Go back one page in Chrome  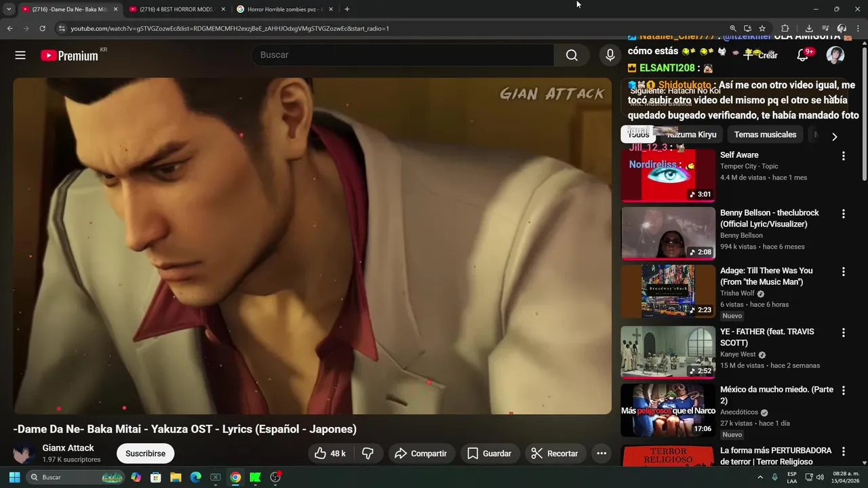9,28
